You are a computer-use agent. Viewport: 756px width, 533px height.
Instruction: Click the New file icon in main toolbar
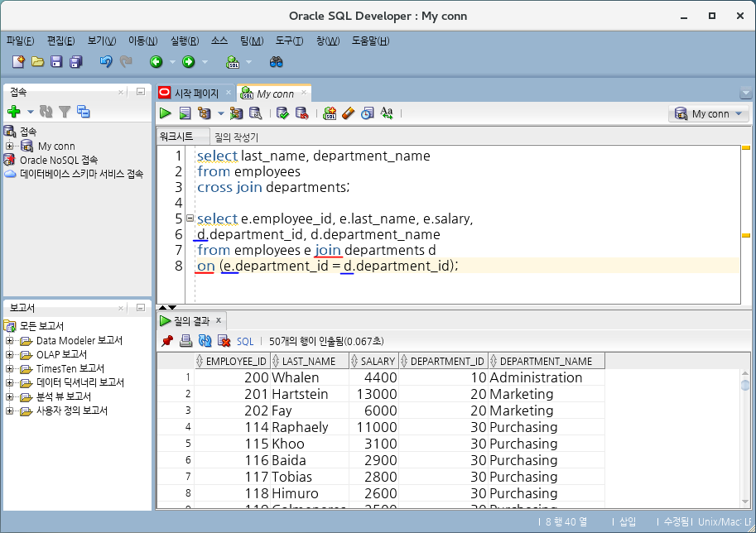pyautogui.click(x=18, y=62)
